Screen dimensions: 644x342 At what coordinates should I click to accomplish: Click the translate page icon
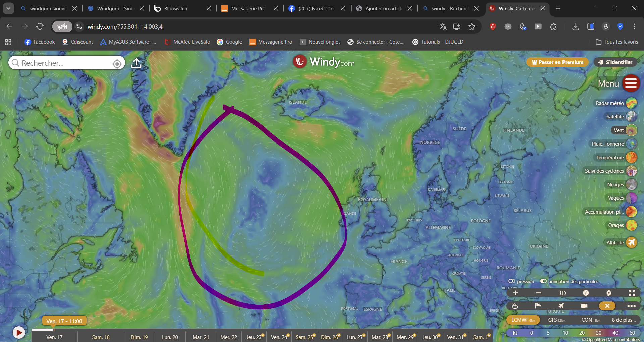tap(443, 26)
